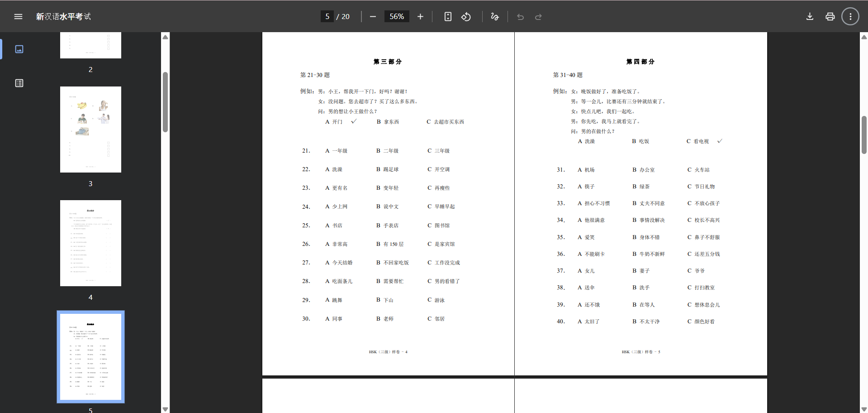Click the fit to page icon
The image size is (868, 413).
coord(448,17)
